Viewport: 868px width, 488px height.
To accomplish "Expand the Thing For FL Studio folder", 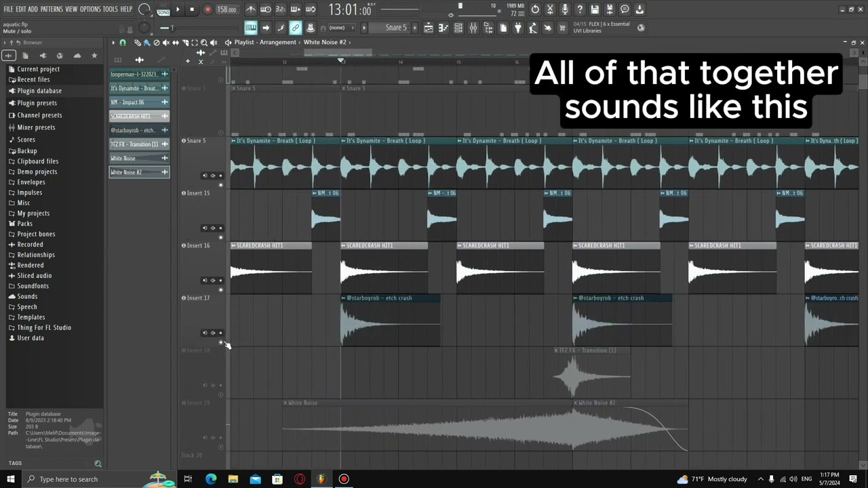I will coord(44,327).
